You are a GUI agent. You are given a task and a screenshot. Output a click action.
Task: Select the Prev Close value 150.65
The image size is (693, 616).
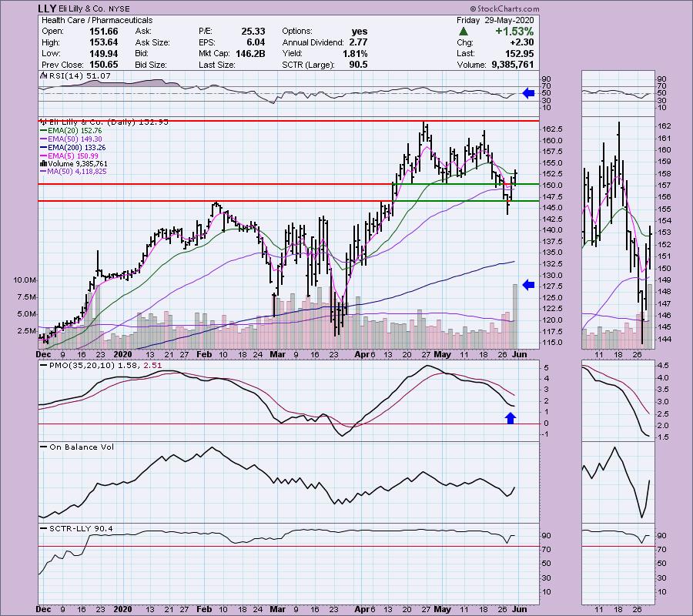[103, 65]
